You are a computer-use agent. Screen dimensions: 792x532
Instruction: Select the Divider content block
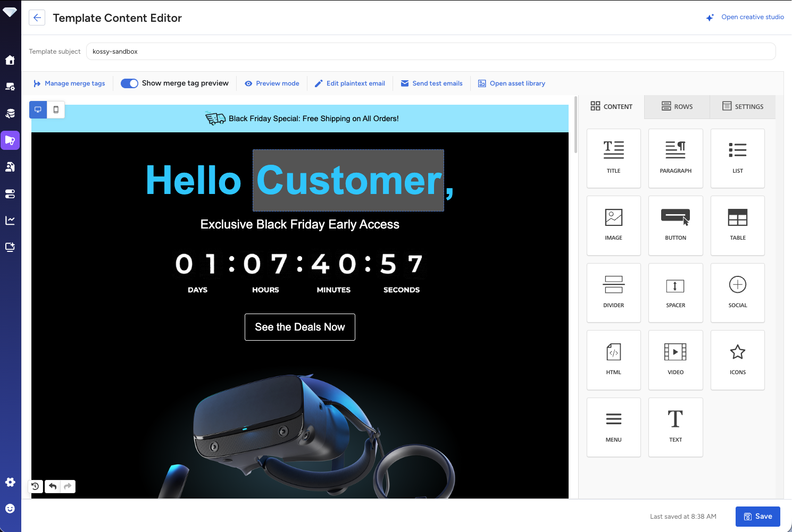[614, 293]
